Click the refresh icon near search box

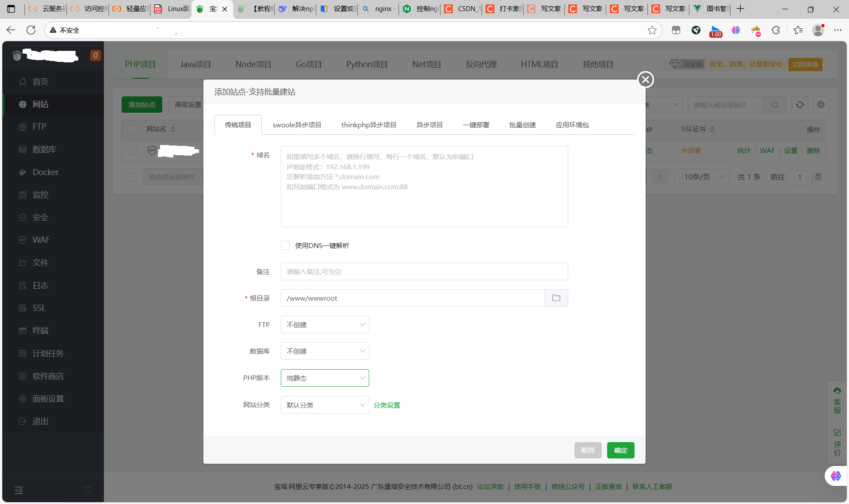tap(799, 105)
